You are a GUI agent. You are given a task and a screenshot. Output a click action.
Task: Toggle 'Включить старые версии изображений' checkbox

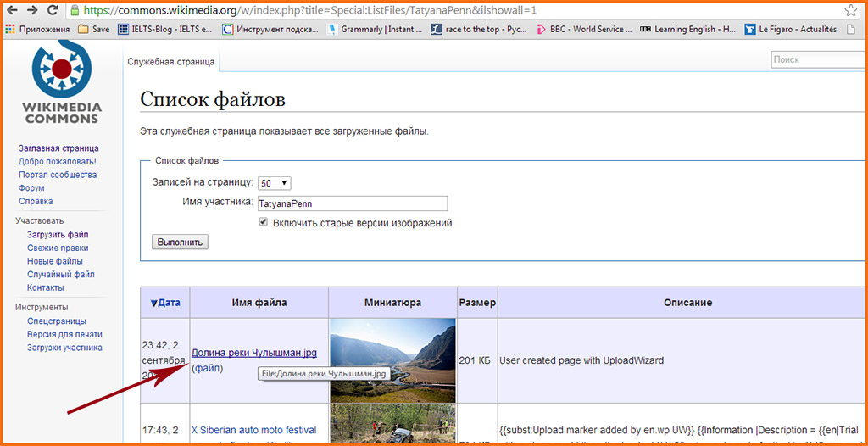click(x=264, y=223)
